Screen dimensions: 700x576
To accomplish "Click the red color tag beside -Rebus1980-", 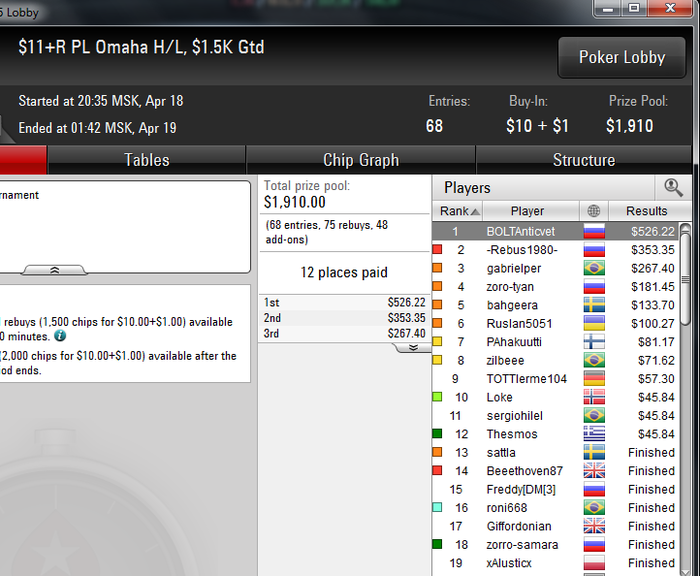I will point(438,249).
